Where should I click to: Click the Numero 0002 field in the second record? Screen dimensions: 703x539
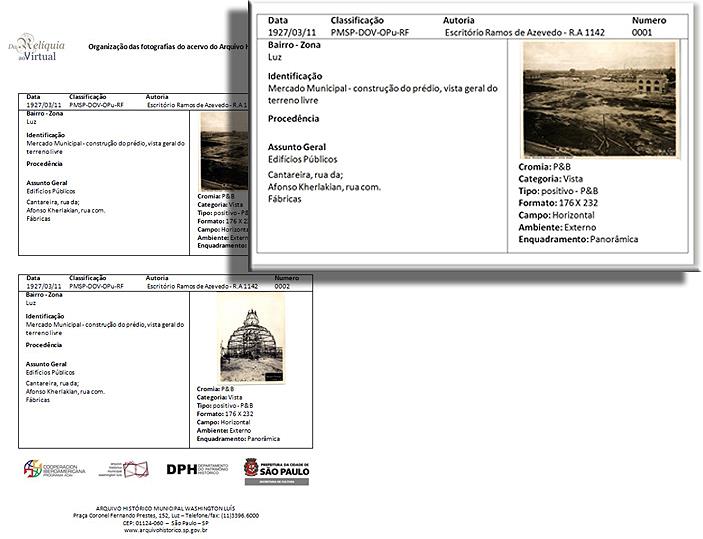286,286
